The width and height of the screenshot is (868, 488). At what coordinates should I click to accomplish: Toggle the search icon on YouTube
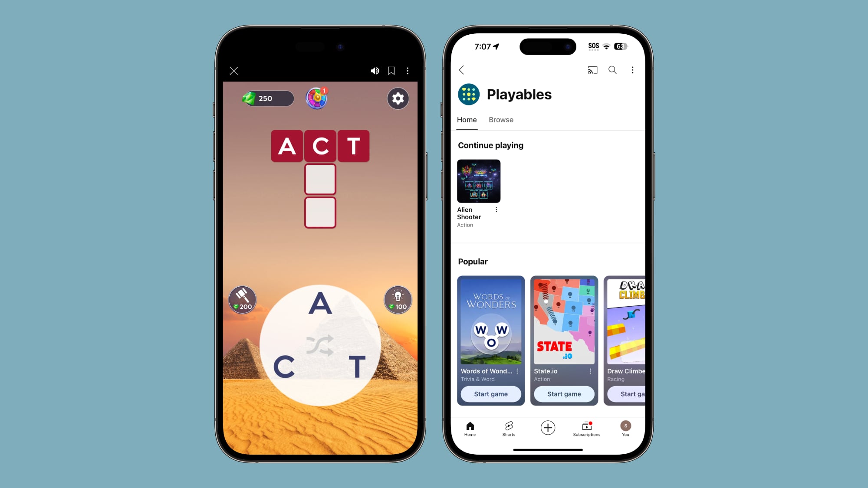[613, 70]
